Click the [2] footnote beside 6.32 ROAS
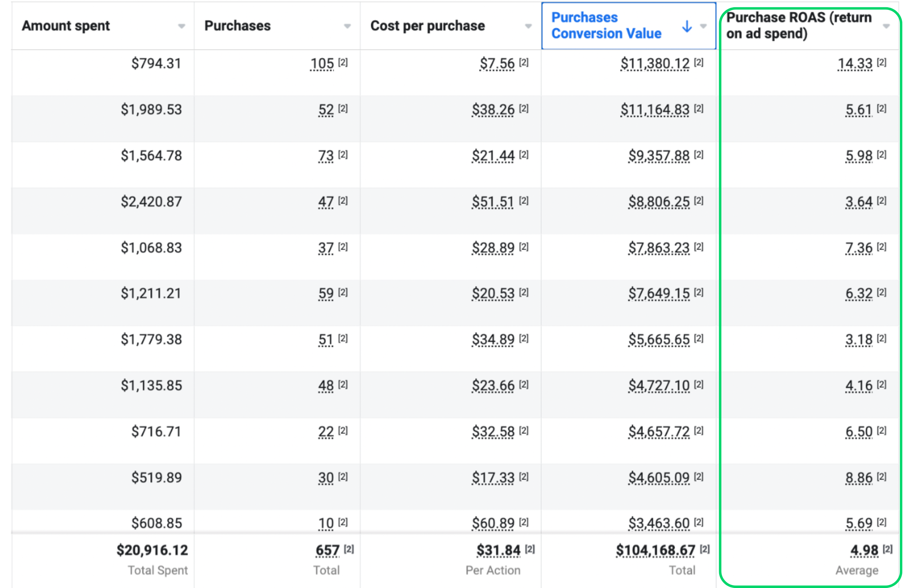 point(882,292)
